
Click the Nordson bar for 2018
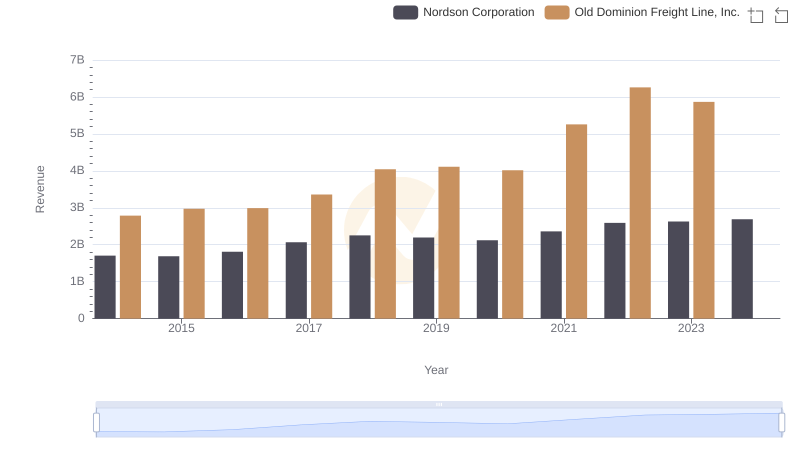pos(360,277)
